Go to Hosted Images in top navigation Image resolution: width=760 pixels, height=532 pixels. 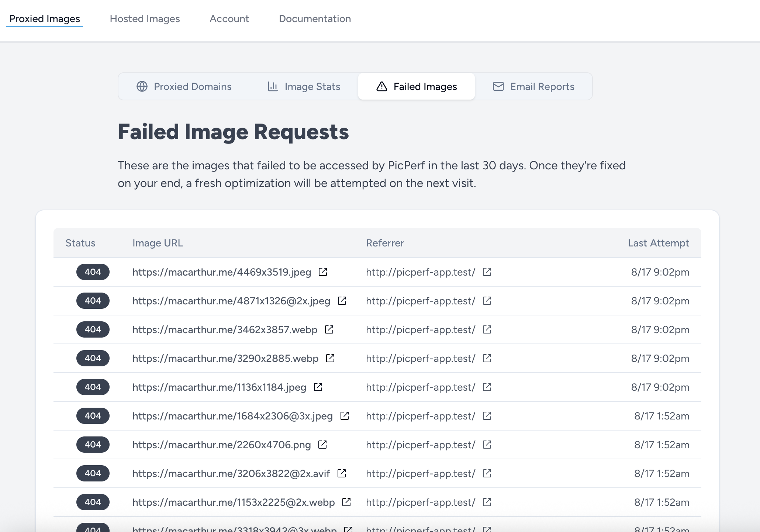tap(145, 19)
